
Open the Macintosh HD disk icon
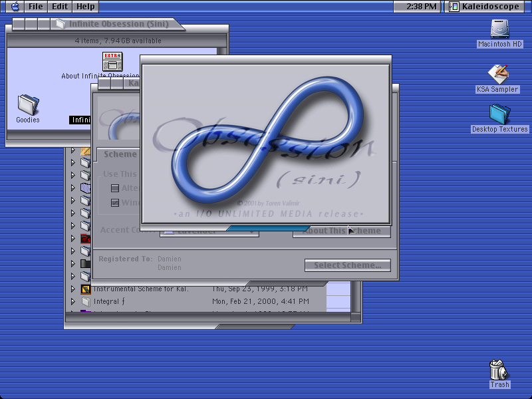(x=499, y=29)
